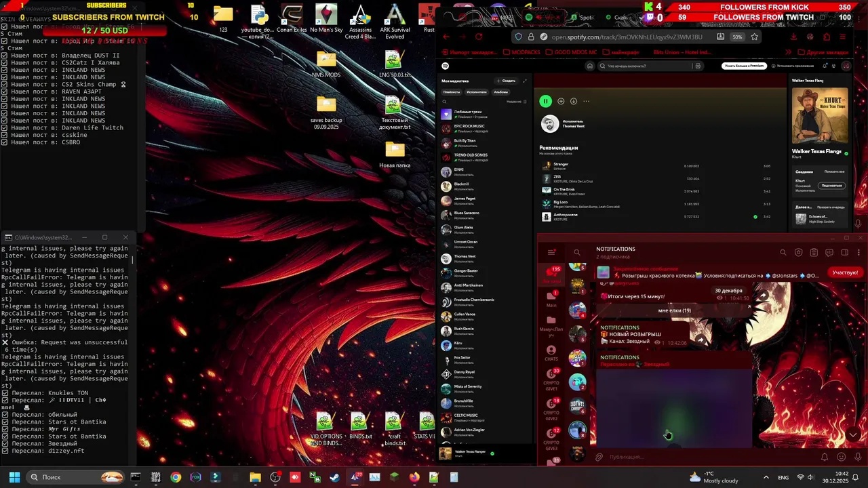The image size is (868, 488).
Task: Open the three-dot more options in Spotify
Action: 587,101
